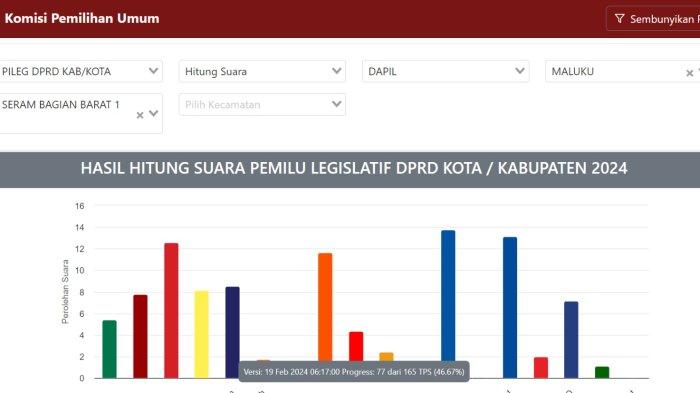
Task: Clear the MALUKU province selection
Action: point(689,73)
